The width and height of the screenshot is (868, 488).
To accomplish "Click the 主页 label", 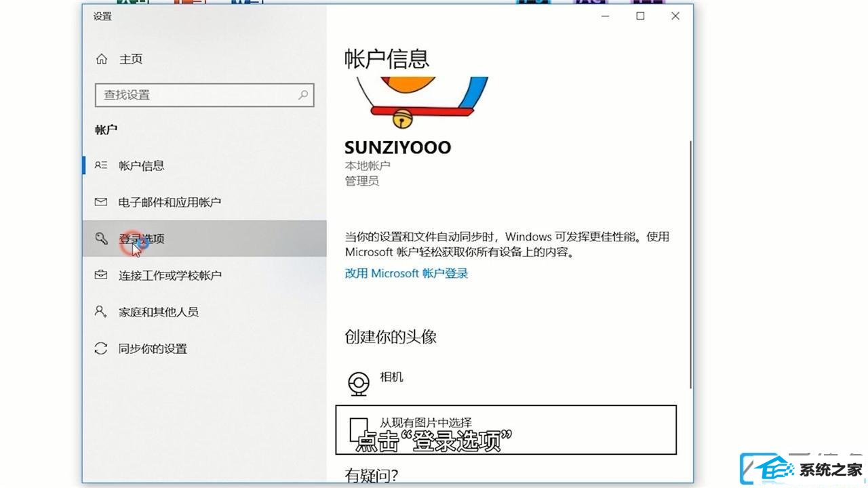I will pyautogui.click(x=131, y=59).
